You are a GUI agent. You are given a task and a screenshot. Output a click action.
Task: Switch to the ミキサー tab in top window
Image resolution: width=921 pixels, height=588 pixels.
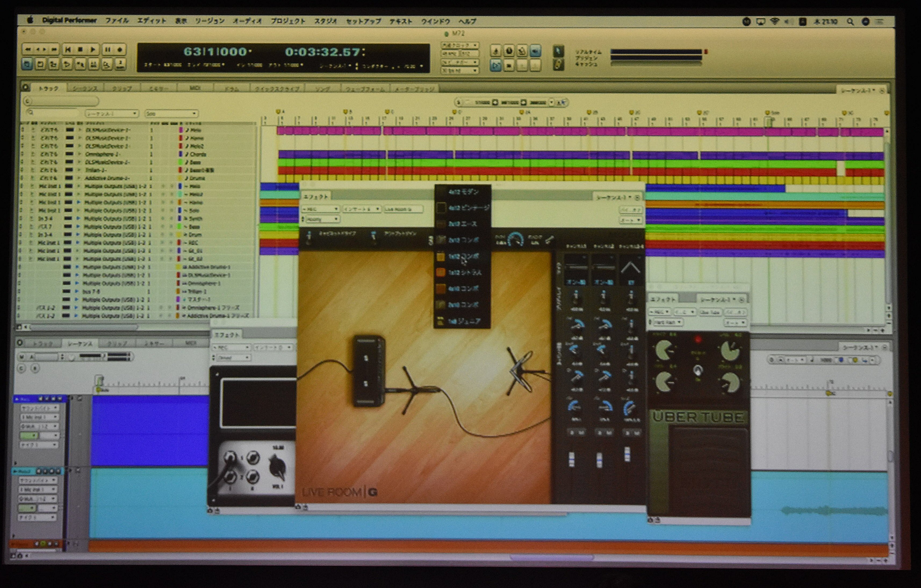tap(159, 88)
